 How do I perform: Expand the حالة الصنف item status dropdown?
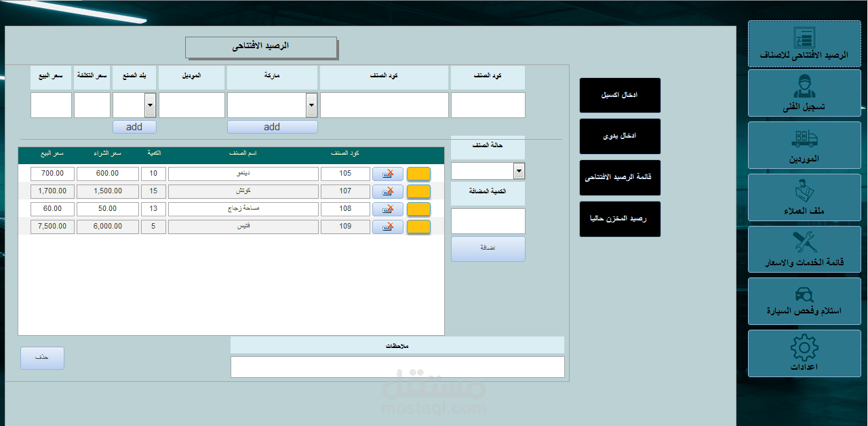point(519,171)
